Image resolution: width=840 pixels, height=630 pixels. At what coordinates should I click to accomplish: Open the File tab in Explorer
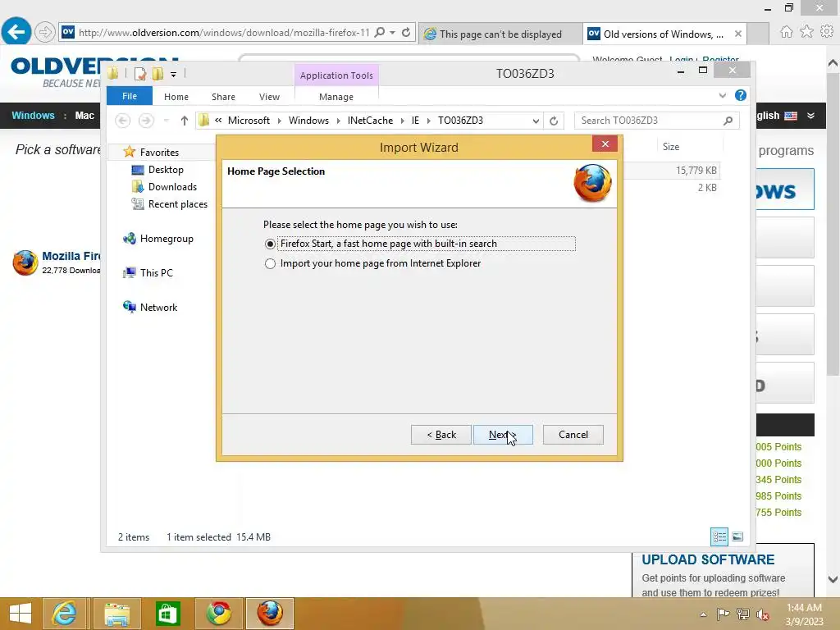[129, 97]
